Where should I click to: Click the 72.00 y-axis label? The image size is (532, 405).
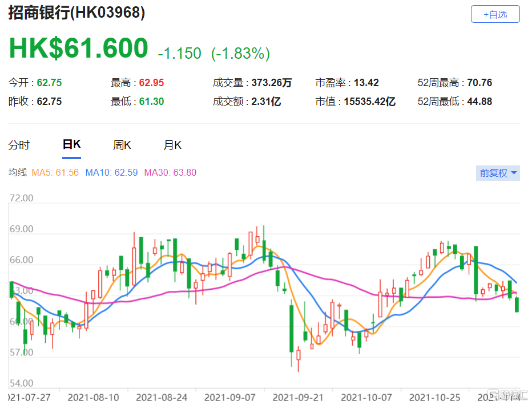tap(21, 198)
